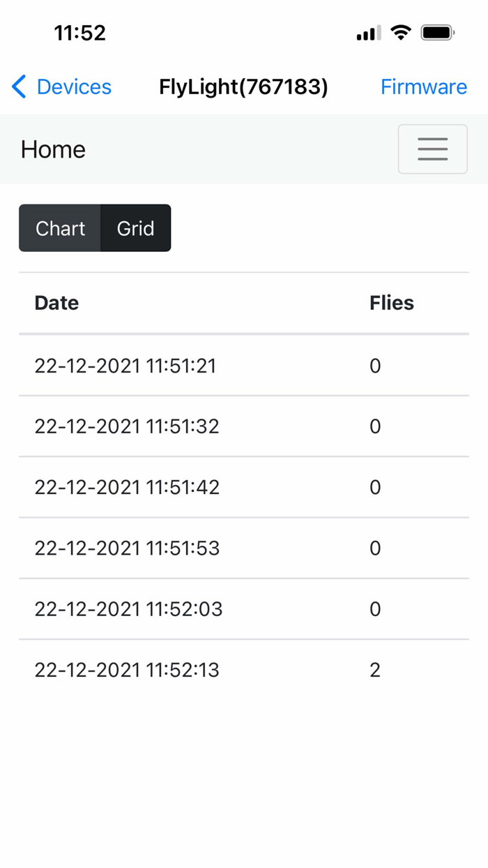Tap the Home navbar title
The image size is (488, 868).
[53, 149]
